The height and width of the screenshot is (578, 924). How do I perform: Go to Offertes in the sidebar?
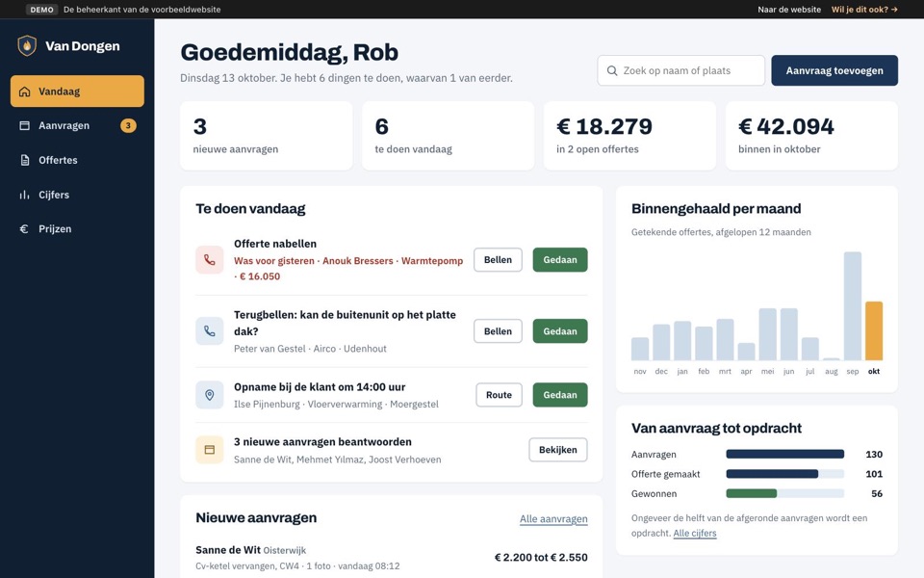[77, 160]
